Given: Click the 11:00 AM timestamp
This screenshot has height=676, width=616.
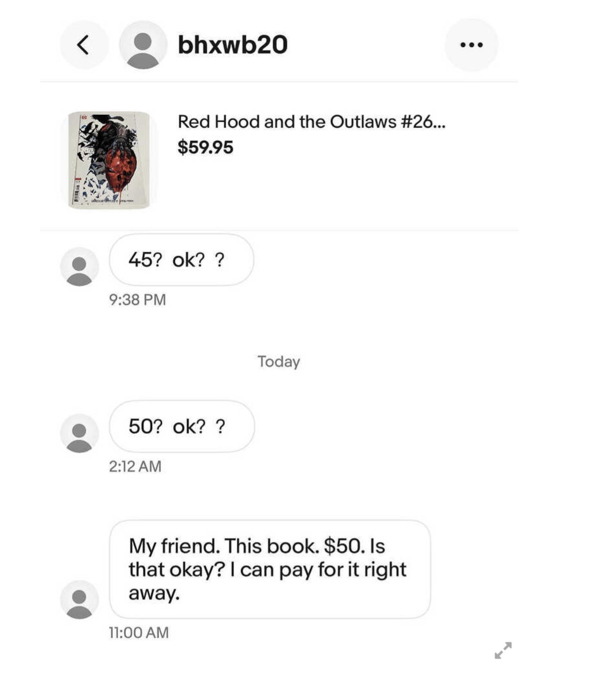Looking at the screenshot, I should (x=138, y=633).
